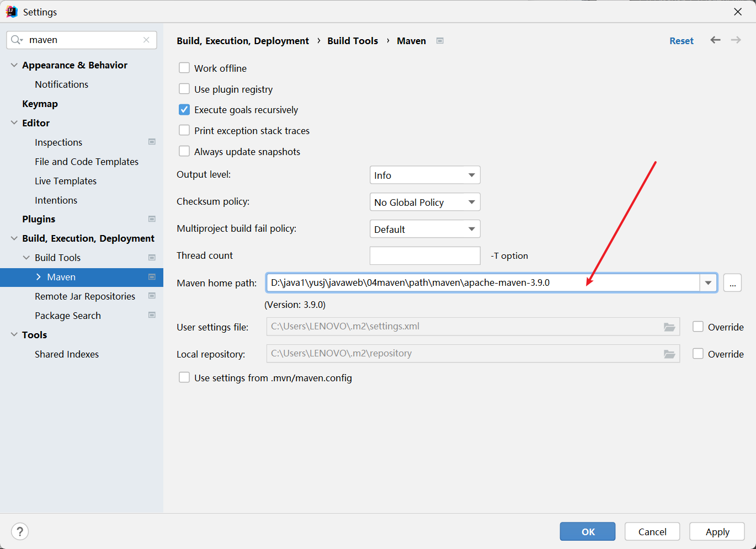756x549 pixels.
Task: Enable Use settings from .mvn/maven.config
Action: click(x=184, y=377)
